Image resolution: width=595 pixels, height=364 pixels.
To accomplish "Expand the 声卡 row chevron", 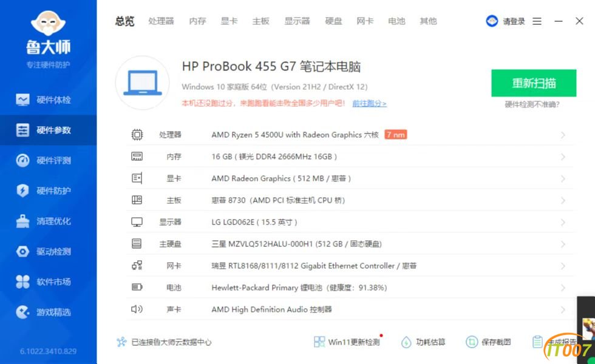I will [x=563, y=309].
